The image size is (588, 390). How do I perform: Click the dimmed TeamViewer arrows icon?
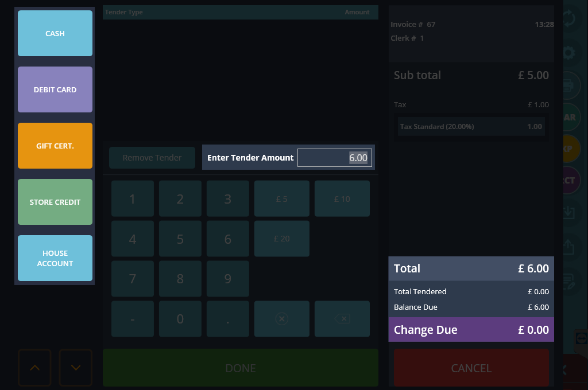pyautogui.click(x=582, y=339)
